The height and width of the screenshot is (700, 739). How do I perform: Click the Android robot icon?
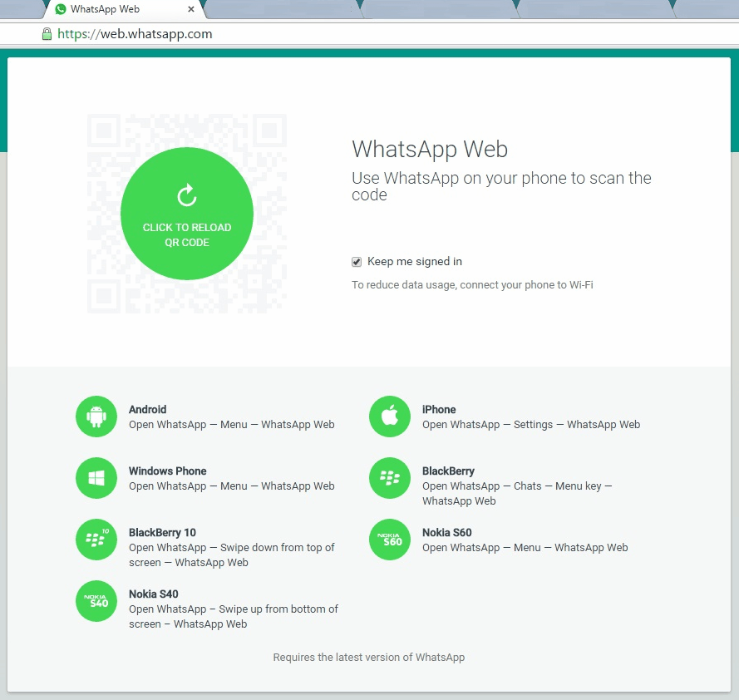click(x=96, y=417)
